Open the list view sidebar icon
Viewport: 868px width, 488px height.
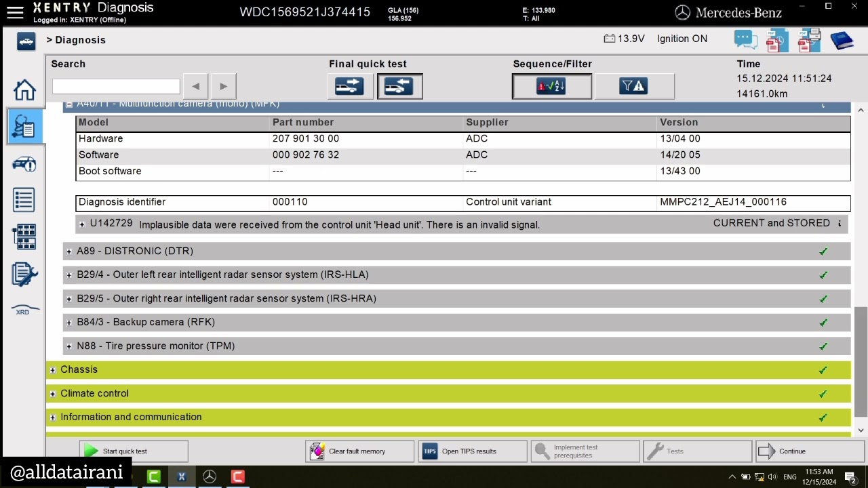click(24, 201)
